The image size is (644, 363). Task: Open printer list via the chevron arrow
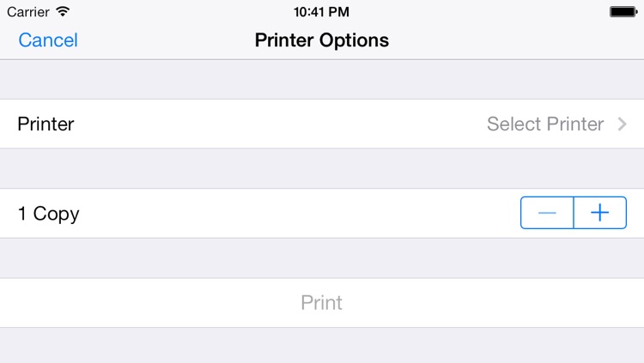(623, 124)
